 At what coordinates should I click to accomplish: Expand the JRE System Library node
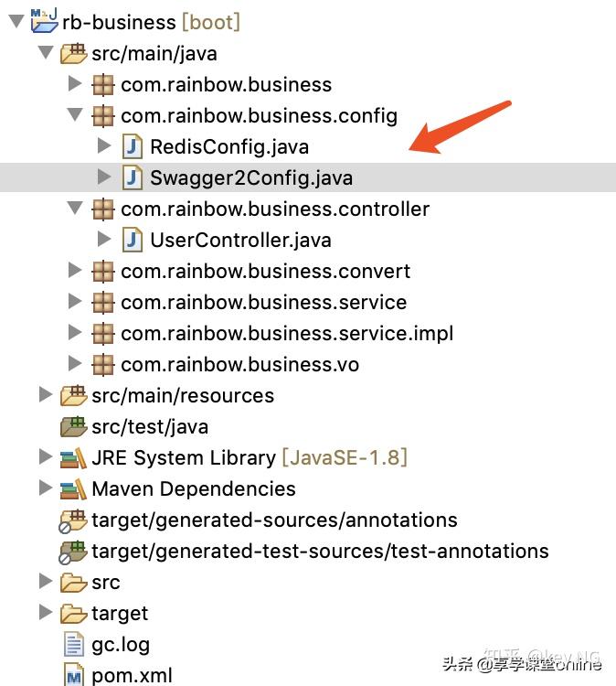[x=46, y=456]
